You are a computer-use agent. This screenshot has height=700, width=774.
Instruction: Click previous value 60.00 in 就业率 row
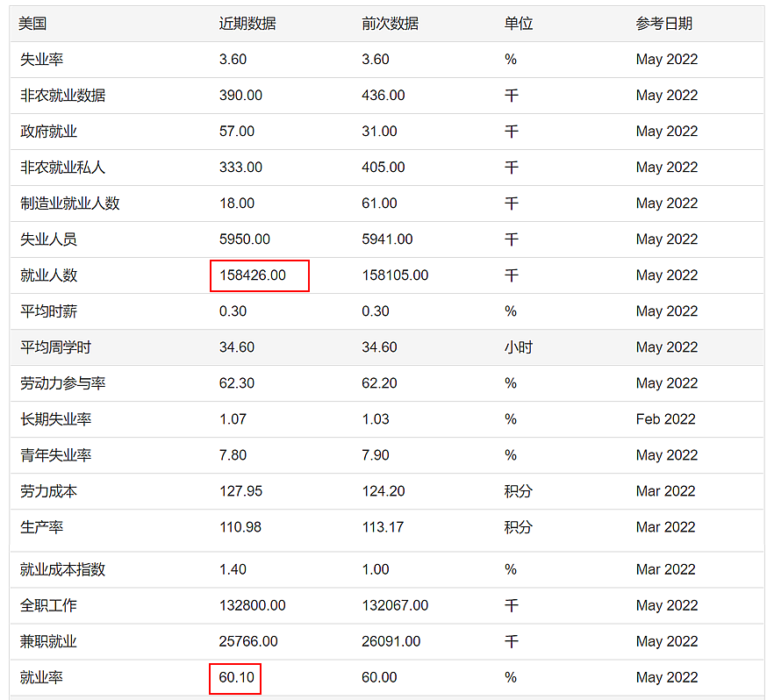(x=379, y=677)
